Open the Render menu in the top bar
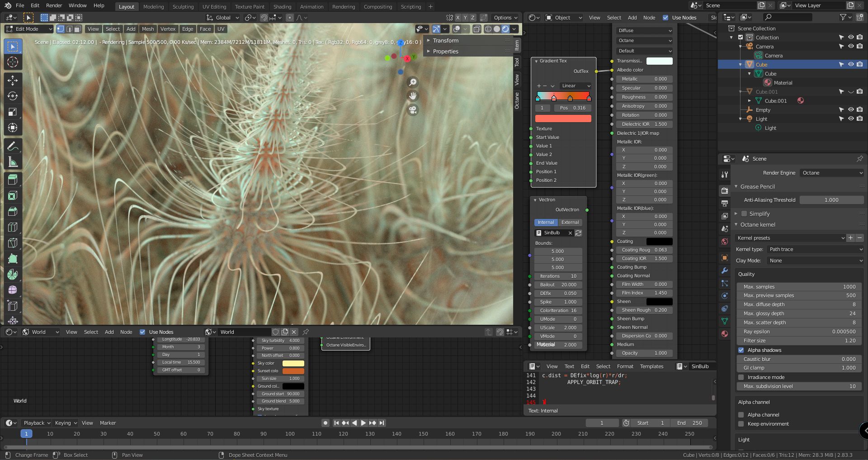This screenshot has width=868, height=460. [x=54, y=5]
